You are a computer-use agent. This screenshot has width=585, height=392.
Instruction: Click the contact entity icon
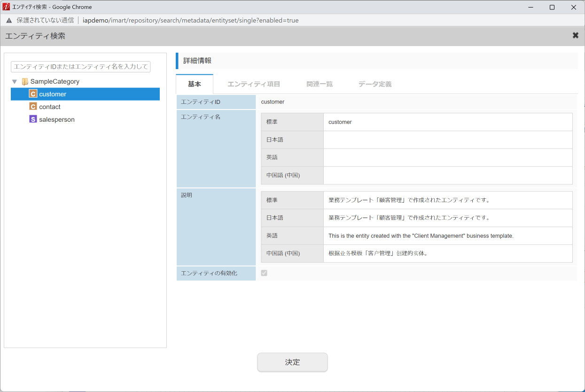33,107
